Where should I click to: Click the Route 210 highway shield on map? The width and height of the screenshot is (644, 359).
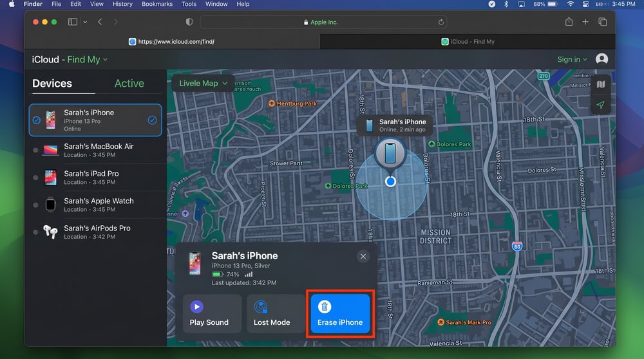(544, 76)
